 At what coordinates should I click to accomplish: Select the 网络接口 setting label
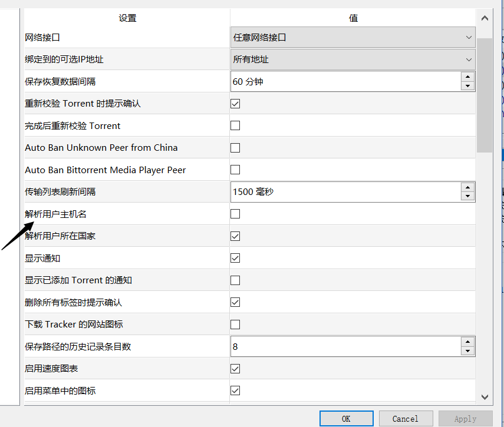pyautogui.click(x=42, y=38)
